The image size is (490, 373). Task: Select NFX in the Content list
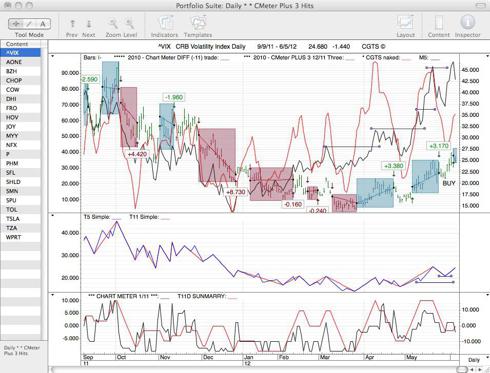click(21, 145)
